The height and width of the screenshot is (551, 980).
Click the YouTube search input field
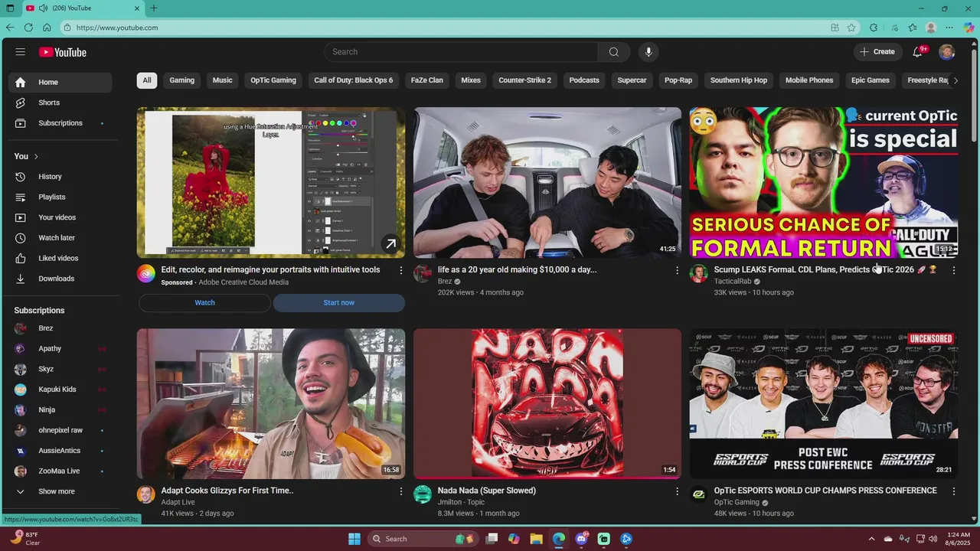point(461,52)
